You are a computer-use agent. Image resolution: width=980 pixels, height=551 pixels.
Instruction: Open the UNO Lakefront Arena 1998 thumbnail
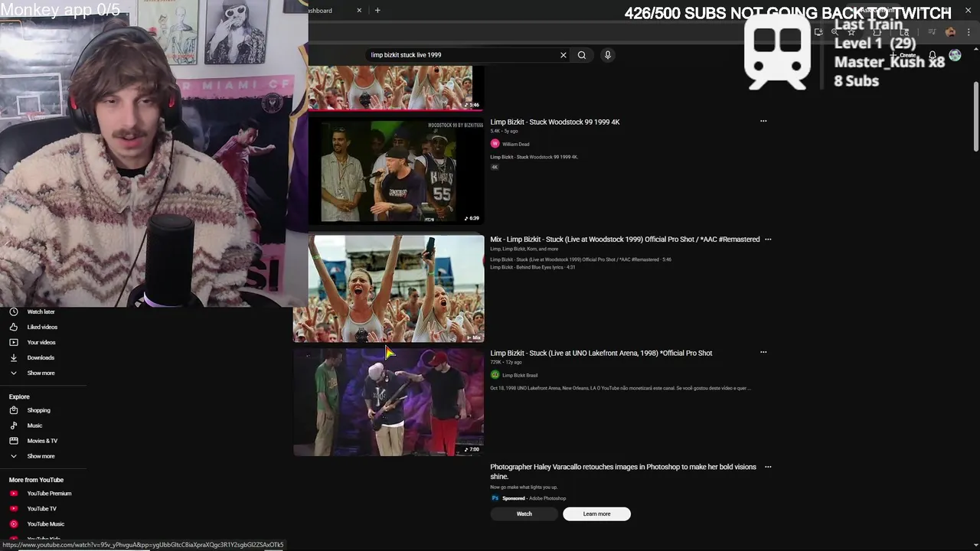[389, 402]
